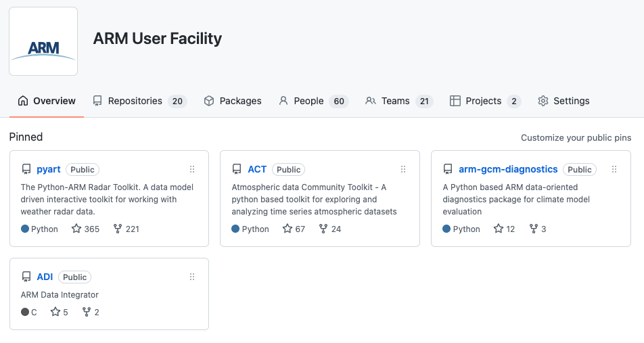Screen dimensions: 644x343
Task: Click the Pinned section heading
Action: pos(26,137)
